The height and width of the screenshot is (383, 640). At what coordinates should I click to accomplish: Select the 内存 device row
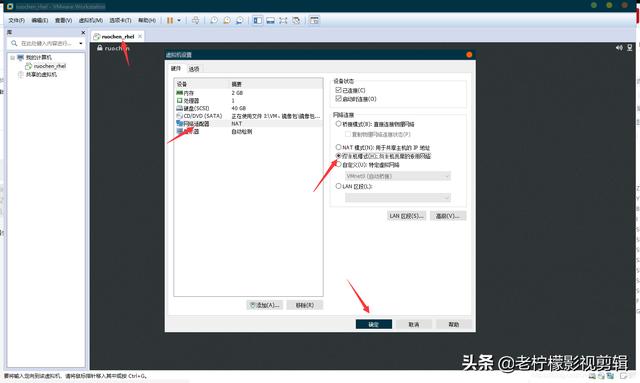tap(248, 93)
